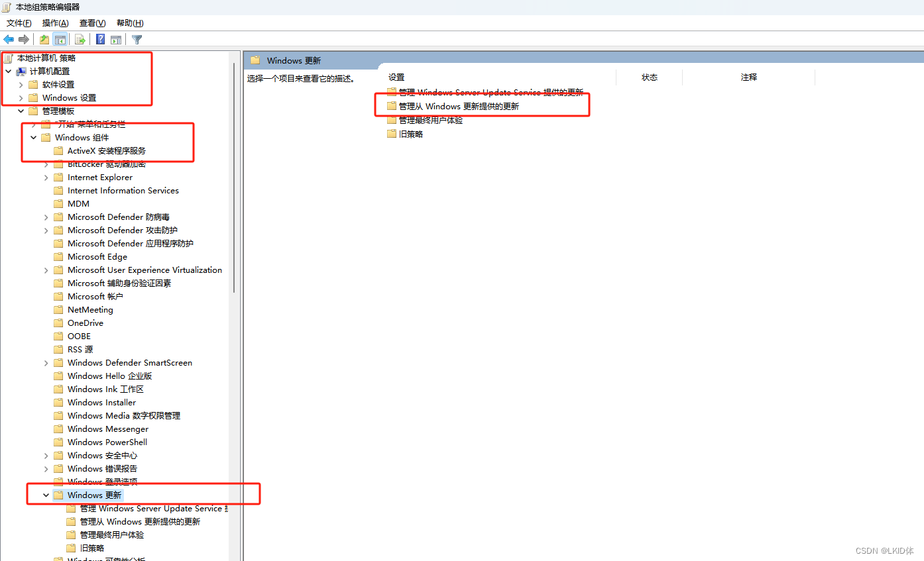Select the 本地计算机 策略 root node
Image resolution: width=924 pixels, height=561 pixels.
click(46, 58)
